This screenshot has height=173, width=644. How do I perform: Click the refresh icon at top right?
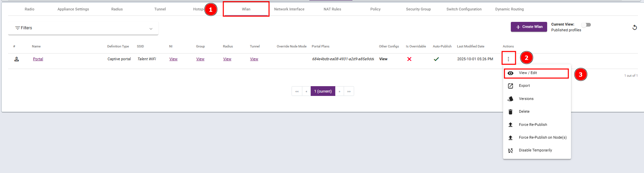pos(635,28)
